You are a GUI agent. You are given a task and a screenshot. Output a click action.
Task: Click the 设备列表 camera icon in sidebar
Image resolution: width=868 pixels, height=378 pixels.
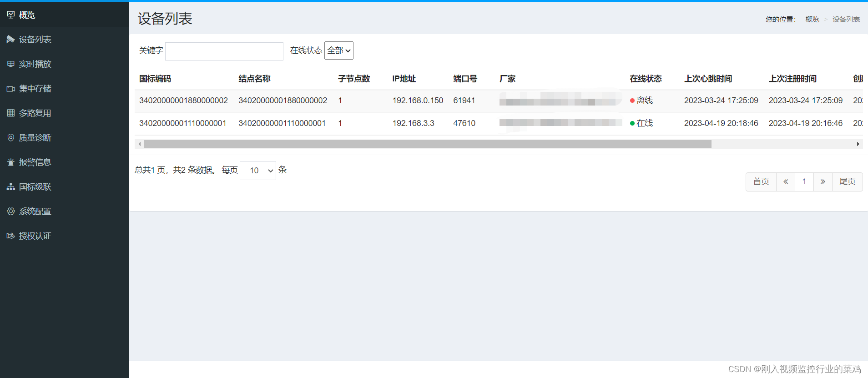11,40
